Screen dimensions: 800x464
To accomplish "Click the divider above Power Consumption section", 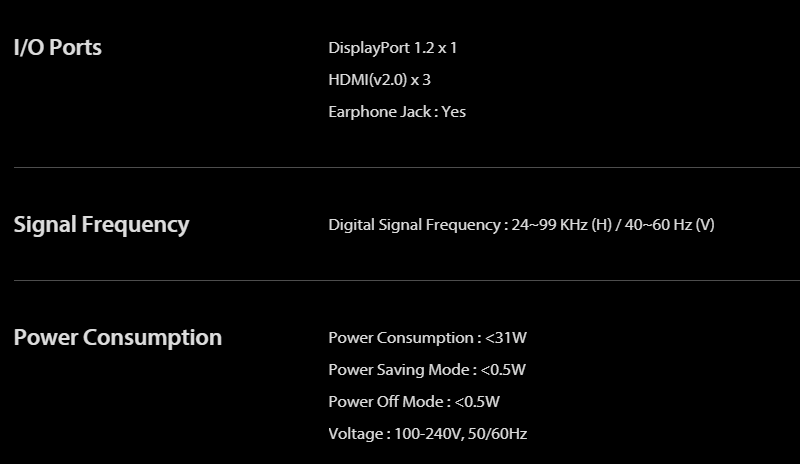I will pos(407,280).
